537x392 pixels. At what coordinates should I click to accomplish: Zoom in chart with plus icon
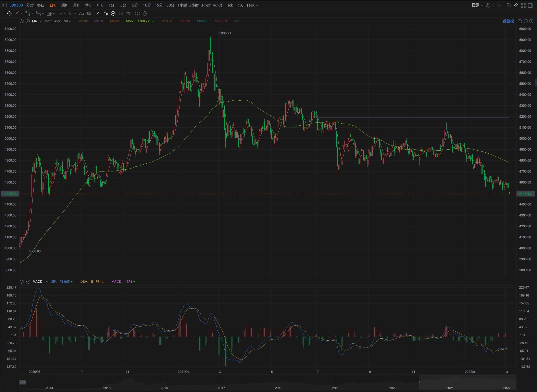click(x=531, y=21)
